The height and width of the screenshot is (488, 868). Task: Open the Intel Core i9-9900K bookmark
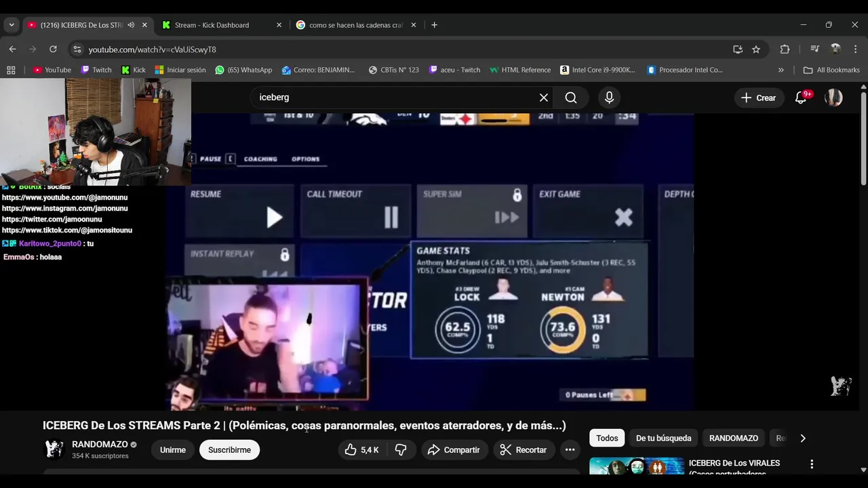[597, 70]
